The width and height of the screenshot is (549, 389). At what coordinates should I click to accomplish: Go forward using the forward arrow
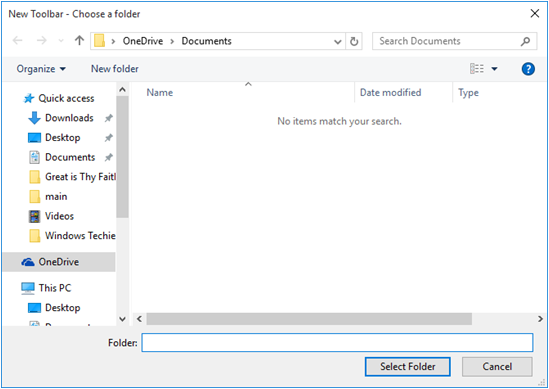[x=42, y=41]
